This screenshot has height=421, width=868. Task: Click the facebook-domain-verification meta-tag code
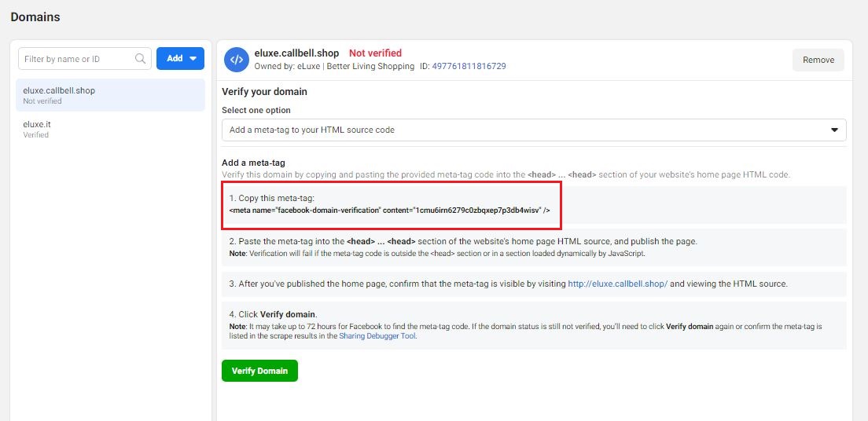click(389, 210)
